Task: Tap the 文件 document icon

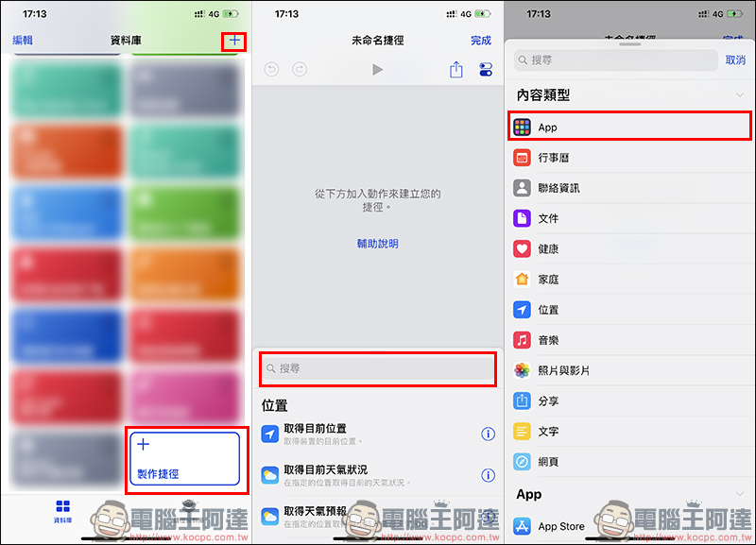Action: (523, 218)
